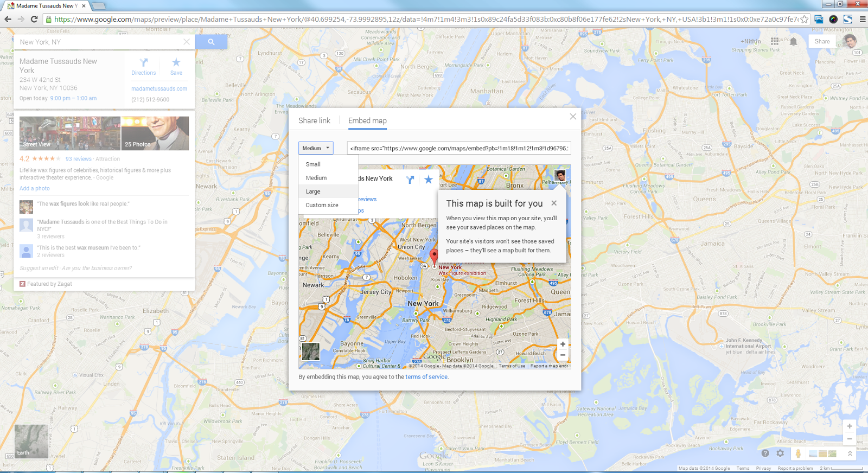Open Directions for Madame Tussauds
The width and height of the screenshot is (868, 473).
[x=143, y=67]
